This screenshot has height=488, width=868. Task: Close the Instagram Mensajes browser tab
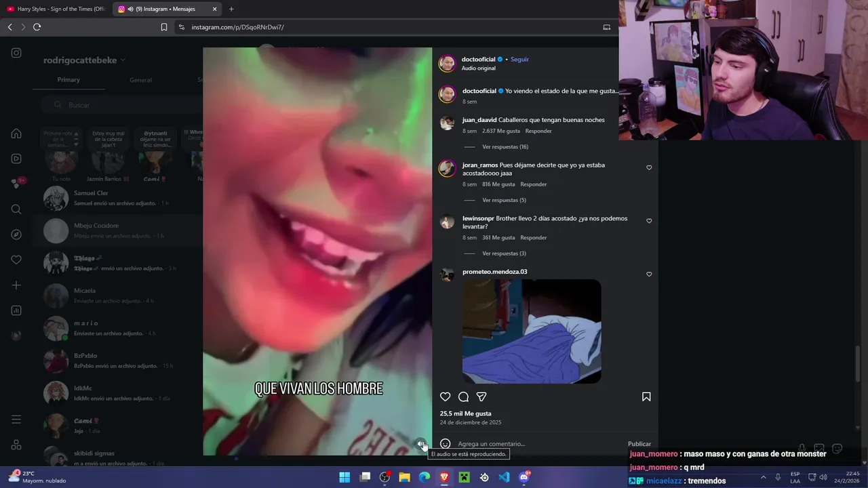point(214,9)
